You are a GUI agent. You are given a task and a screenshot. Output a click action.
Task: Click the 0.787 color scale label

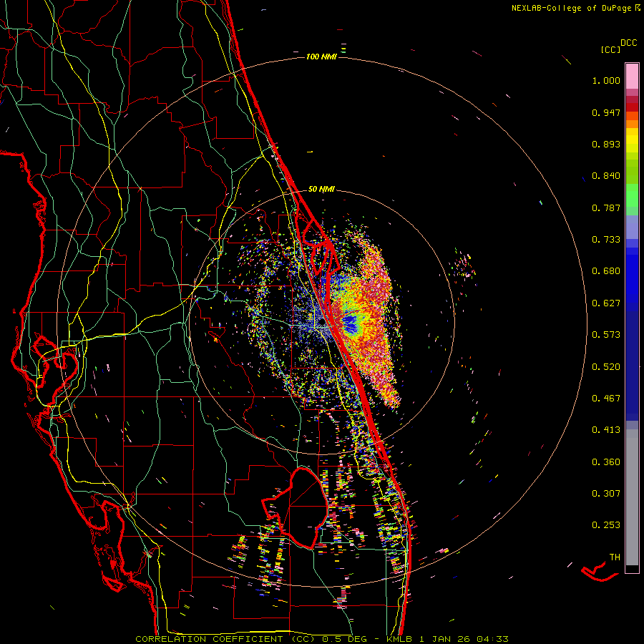click(x=606, y=208)
